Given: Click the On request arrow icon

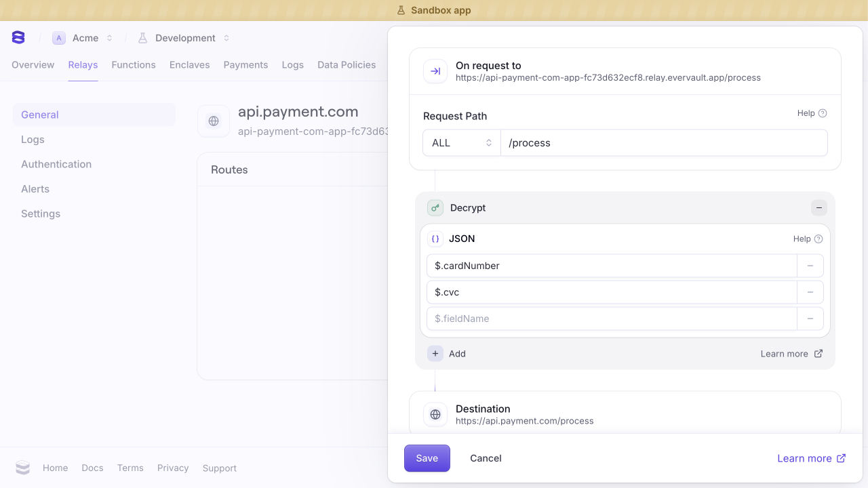Looking at the screenshot, I should 435,71.
